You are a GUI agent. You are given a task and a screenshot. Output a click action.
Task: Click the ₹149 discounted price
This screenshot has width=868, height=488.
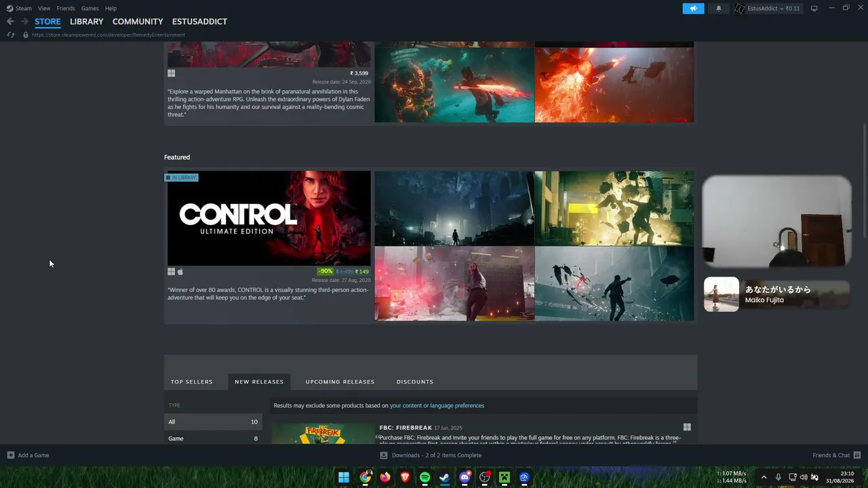[362, 272]
